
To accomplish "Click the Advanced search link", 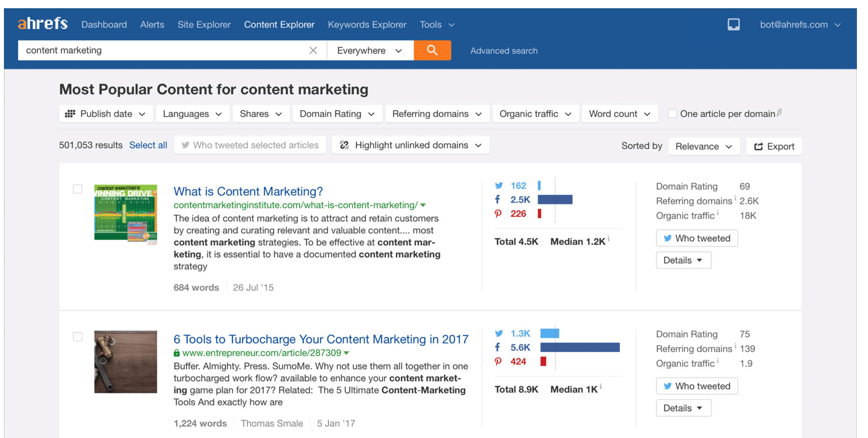I will [x=504, y=51].
